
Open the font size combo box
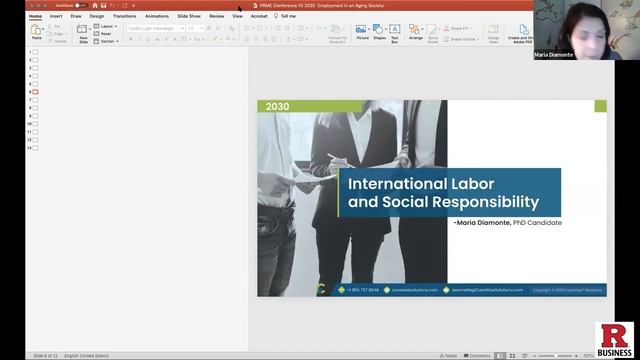tap(195, 29)
